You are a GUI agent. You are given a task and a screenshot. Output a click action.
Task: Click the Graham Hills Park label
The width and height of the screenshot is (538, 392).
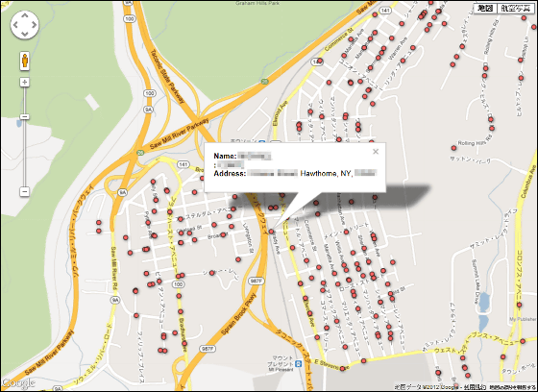click(257, 3)
